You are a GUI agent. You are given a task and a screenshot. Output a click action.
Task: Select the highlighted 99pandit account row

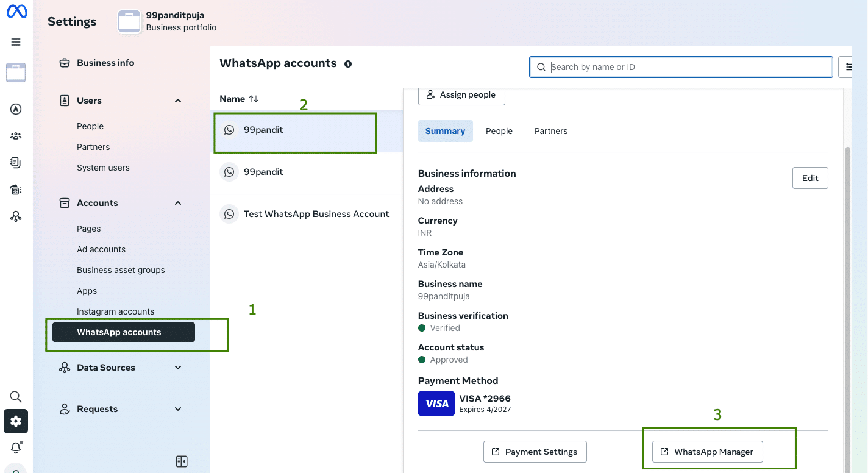(306, 130)
